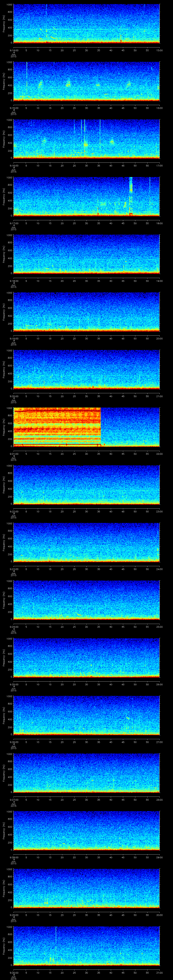The width and height of the screenshot is (173, 980).
Task: Click the broadband burst near 48 s in the 9:17 spectrogram
Action: click(131, 196)
